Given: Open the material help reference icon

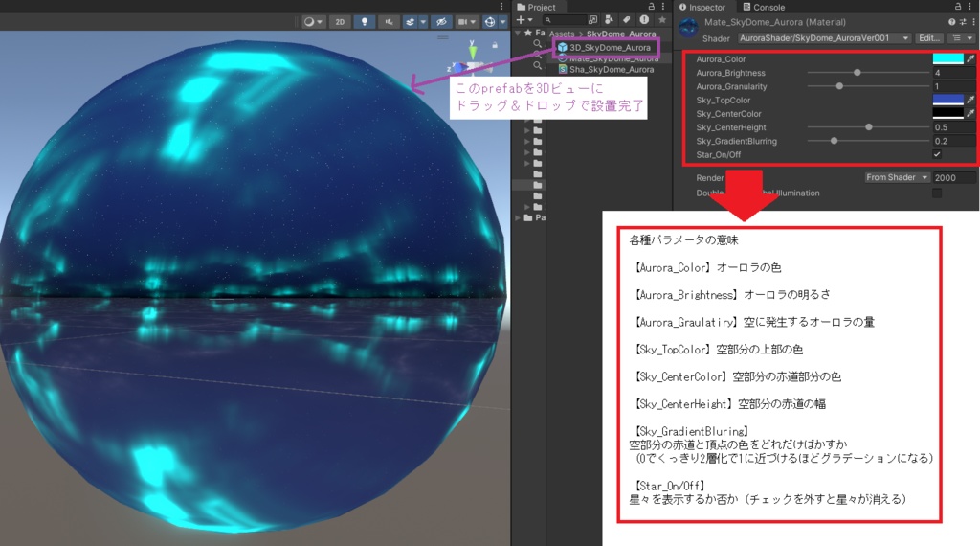Looking at the screenshot, I should pyautogui.click(x=952, y=22).
